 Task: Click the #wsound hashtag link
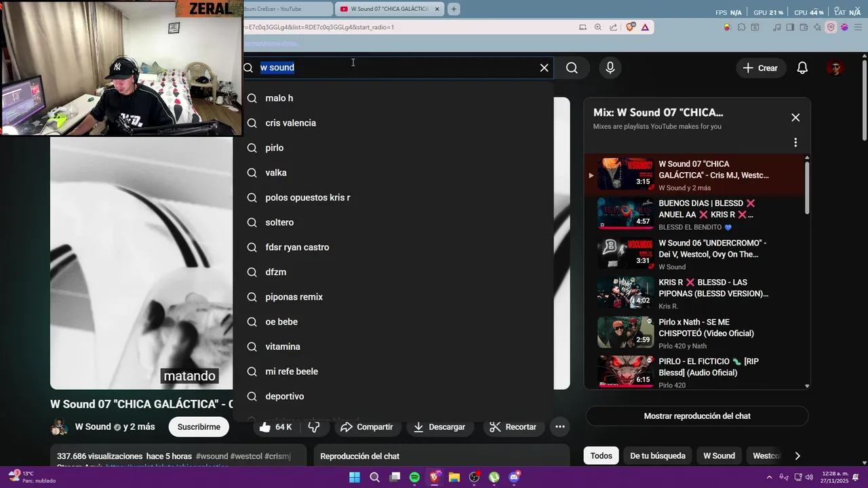(x=212, y=456)
